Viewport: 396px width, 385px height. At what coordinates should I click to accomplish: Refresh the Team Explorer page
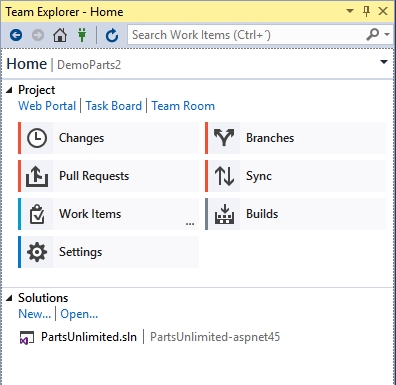point(112,35)
